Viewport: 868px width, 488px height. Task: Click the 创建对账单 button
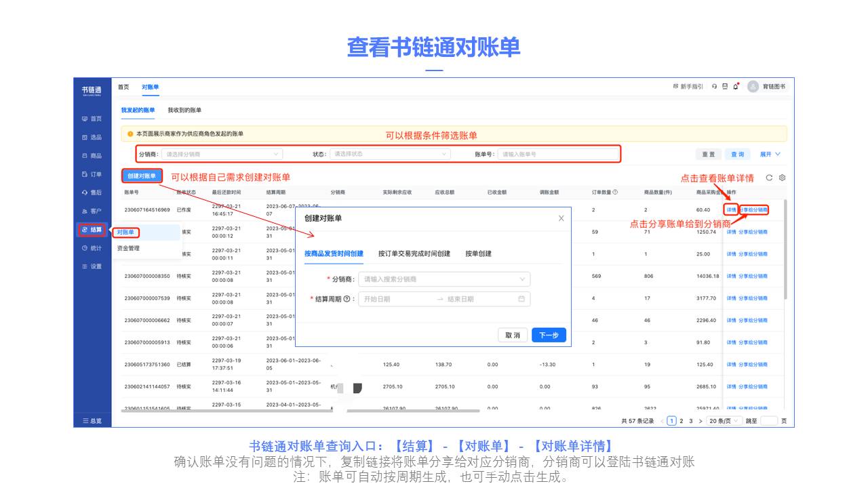(x=142, y=176)
